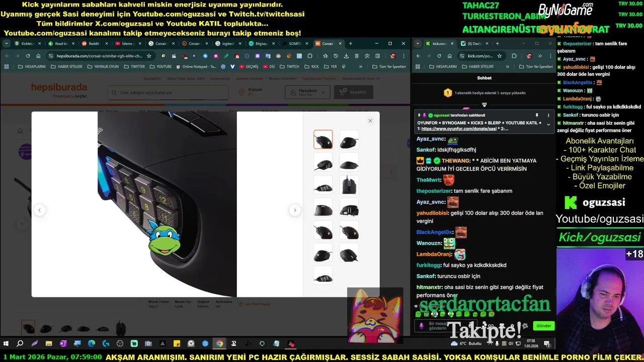Select the first highlighted mouse thumbnail

click(323, 140)
